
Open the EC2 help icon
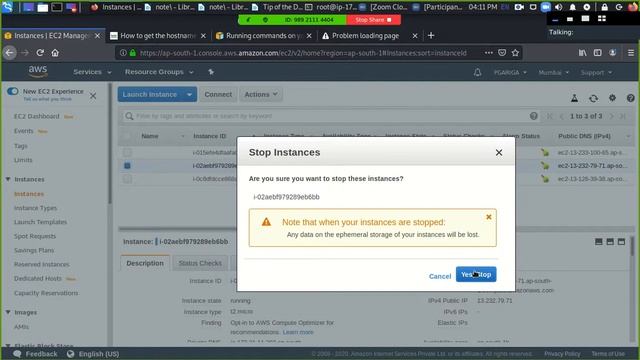[x=630, y=98]
